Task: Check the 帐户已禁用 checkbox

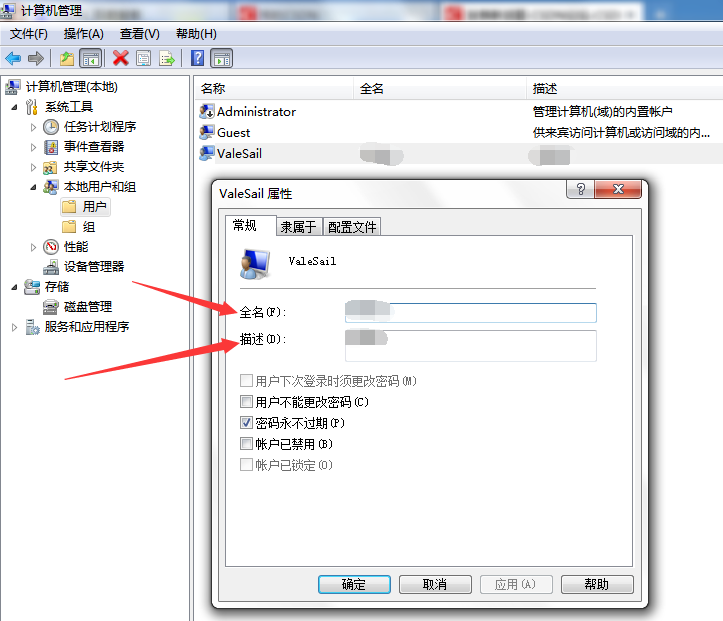Action: [x=246, y=444]
